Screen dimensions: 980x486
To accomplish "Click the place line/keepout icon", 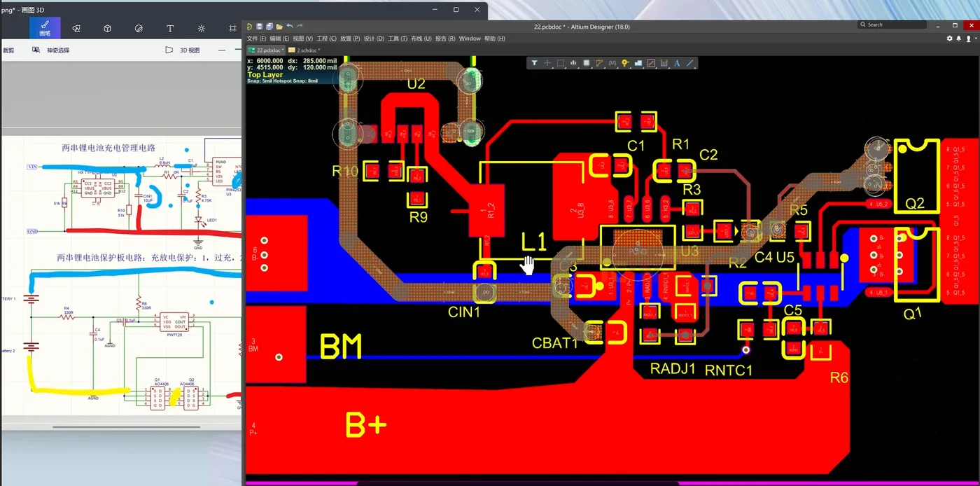I will point(651,63).
